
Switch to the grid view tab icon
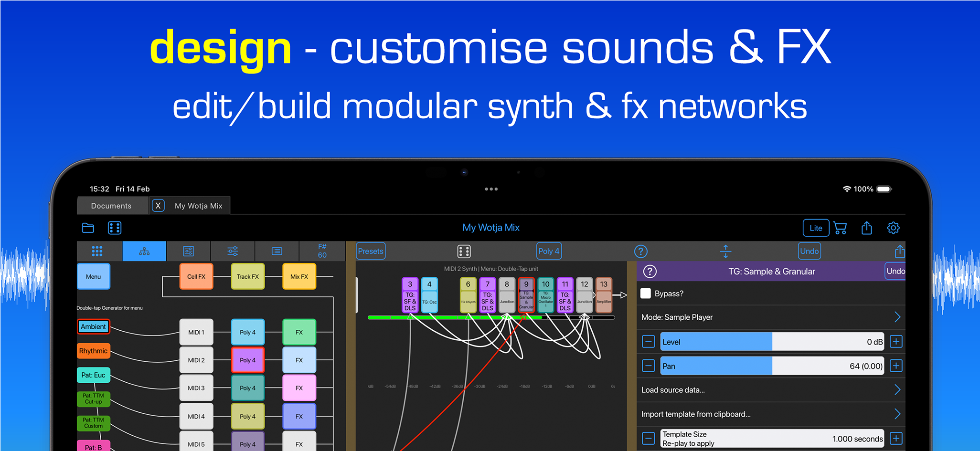tap(97, 251)
